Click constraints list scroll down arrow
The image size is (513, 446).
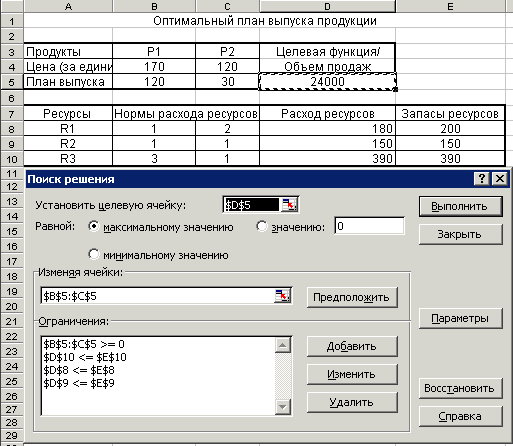[x=283, y=407]
